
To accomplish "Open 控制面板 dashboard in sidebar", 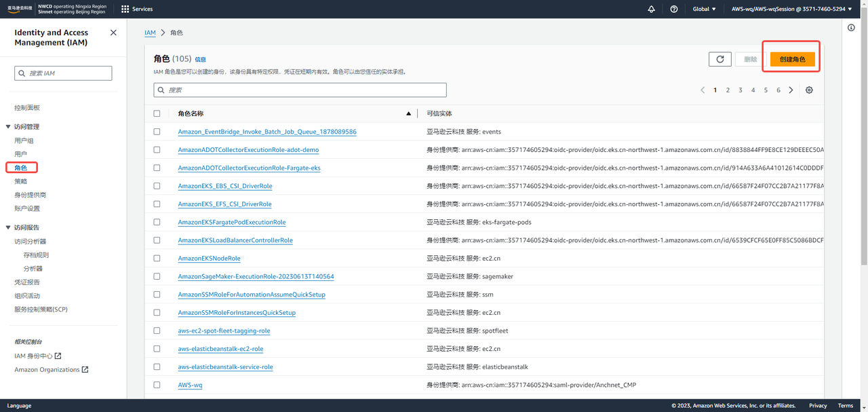I will tap(27, 108).
